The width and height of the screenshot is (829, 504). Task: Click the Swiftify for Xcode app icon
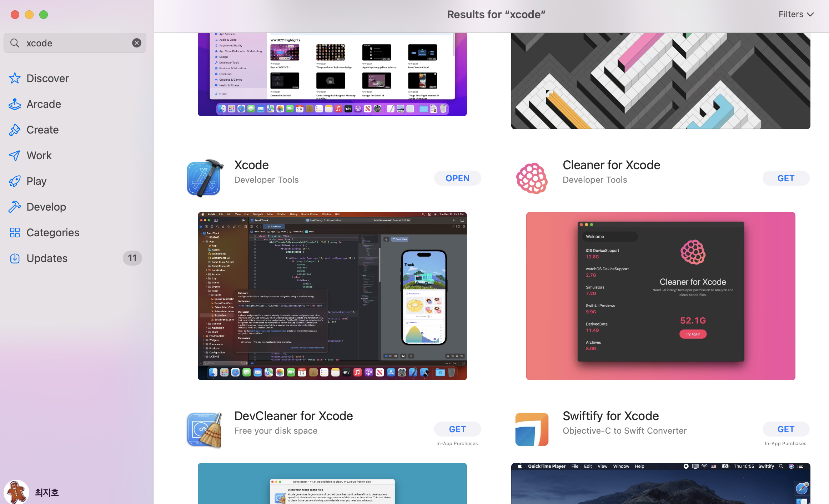pyautogui.click(x=532, y=429)
